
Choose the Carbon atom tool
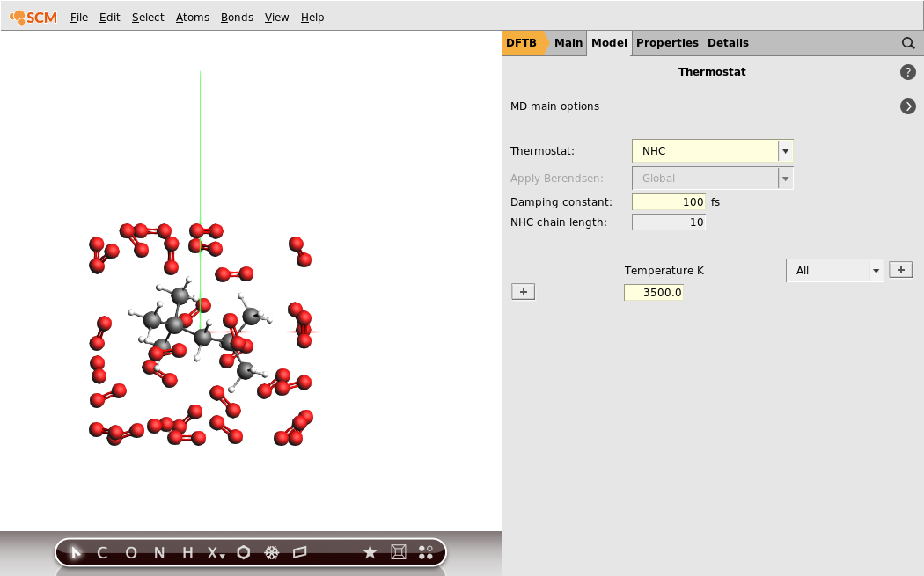click(x=102, y=552)
